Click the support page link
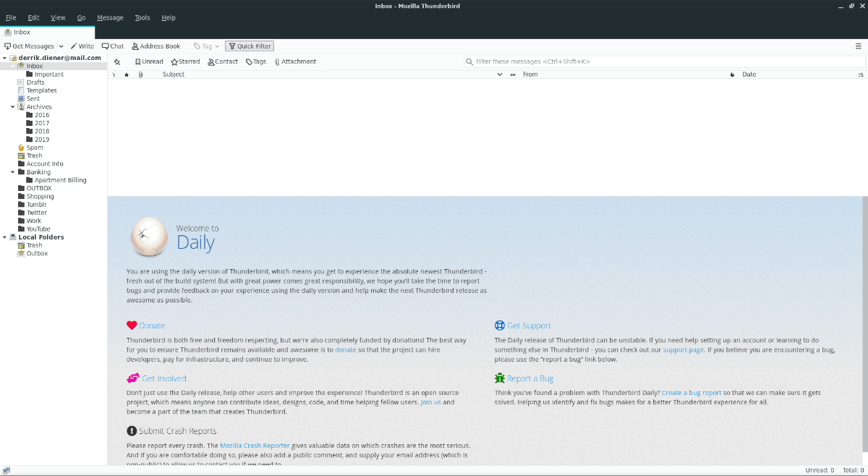The width and height of the screenshot is (868, 476). point(684,350)
